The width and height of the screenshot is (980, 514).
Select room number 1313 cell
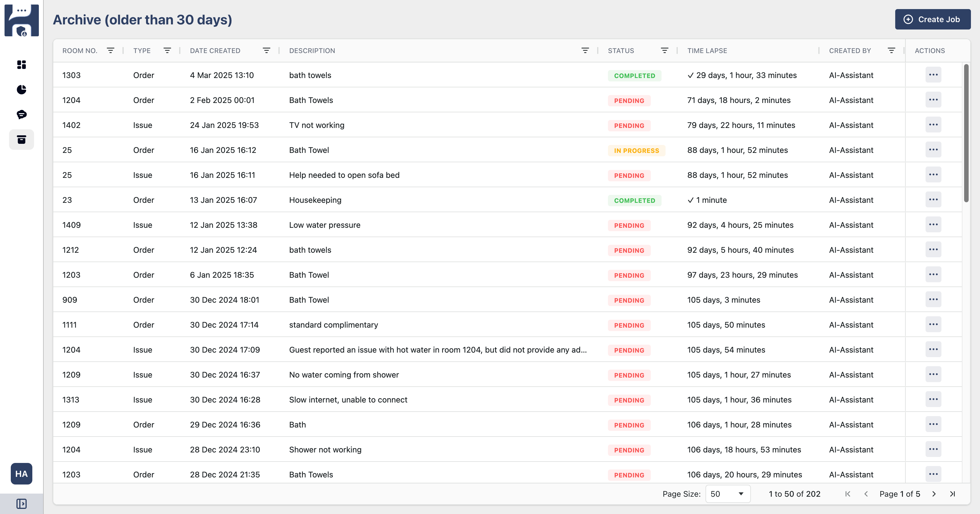(x=71, y=399)
